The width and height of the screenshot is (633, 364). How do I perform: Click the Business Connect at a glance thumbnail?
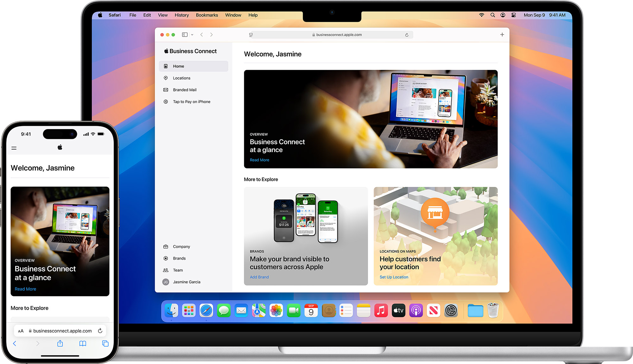(371, 120)
